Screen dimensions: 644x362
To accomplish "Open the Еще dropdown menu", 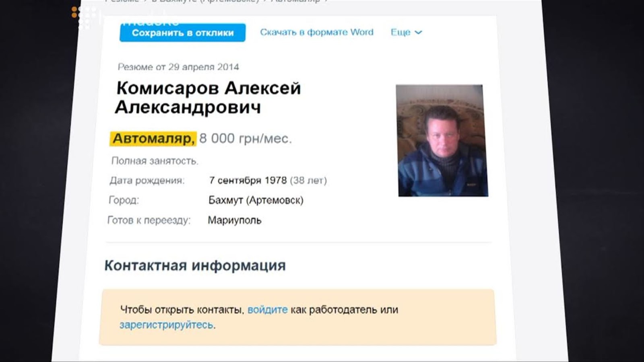I will click(406, 32).
